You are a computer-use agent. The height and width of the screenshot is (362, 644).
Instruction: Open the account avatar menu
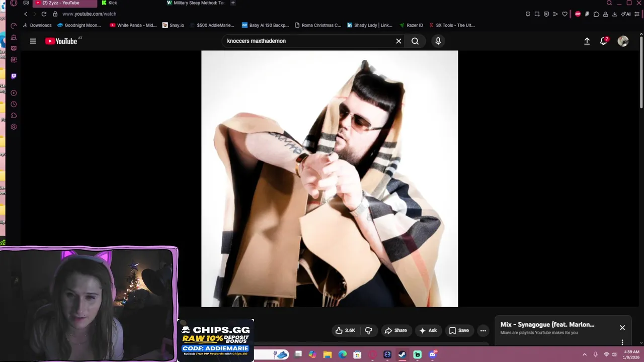[623, 41]
